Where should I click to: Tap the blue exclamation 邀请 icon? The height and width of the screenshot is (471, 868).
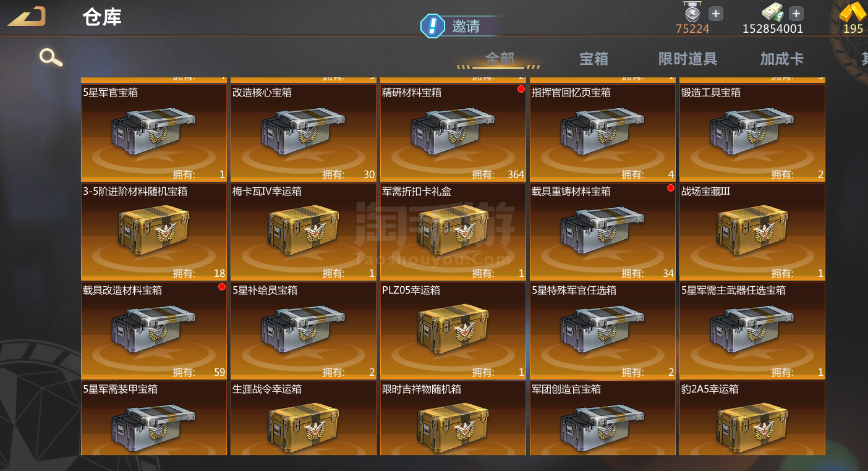coord(433,26)
